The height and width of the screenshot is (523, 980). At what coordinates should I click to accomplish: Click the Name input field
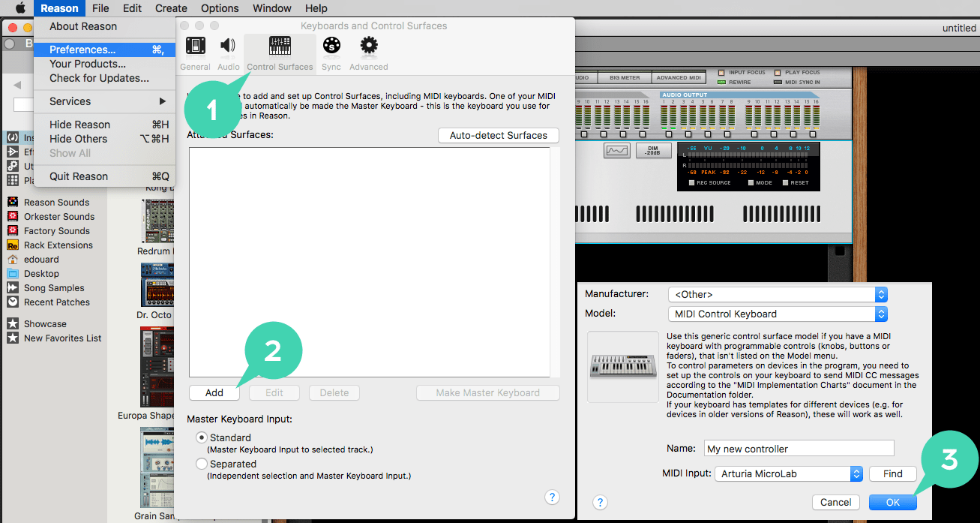pos(799,449)
